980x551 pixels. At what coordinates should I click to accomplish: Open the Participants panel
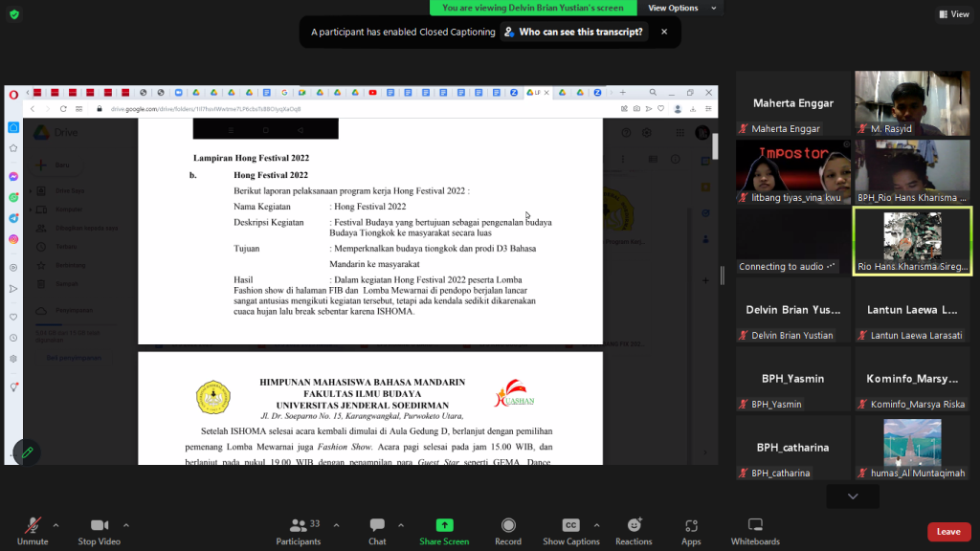299,532
